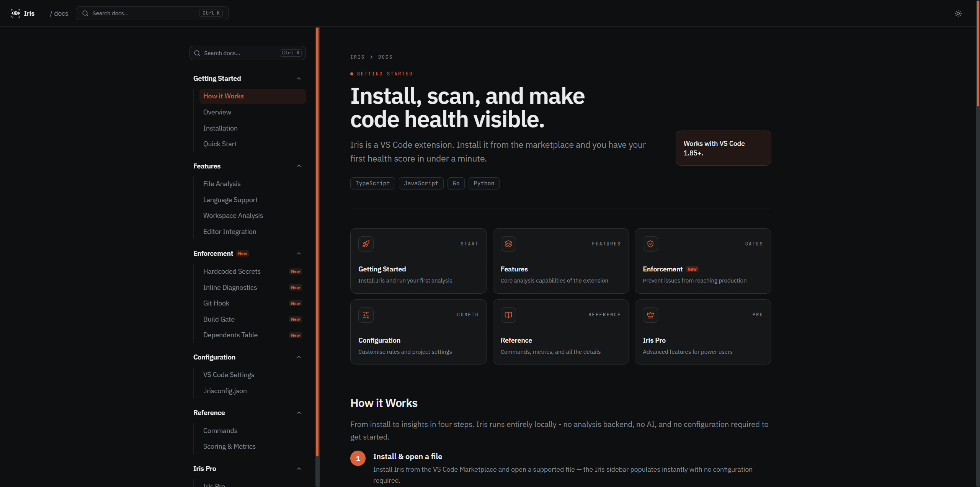
Task: Open the Features card layers icon
Action: coord(508,244)
